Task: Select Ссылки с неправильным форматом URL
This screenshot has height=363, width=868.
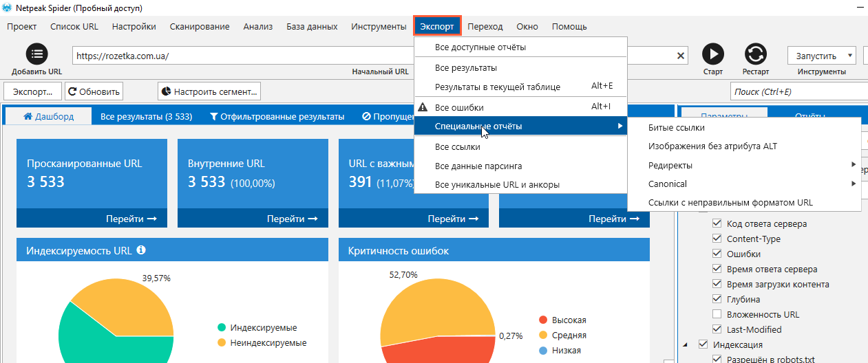Action: (x=744, y=202)
